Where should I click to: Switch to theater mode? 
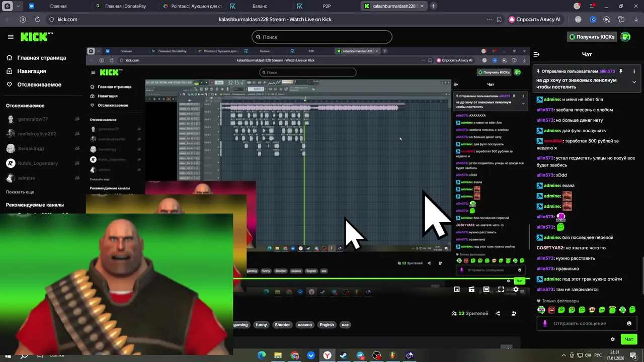pos(486,290)
